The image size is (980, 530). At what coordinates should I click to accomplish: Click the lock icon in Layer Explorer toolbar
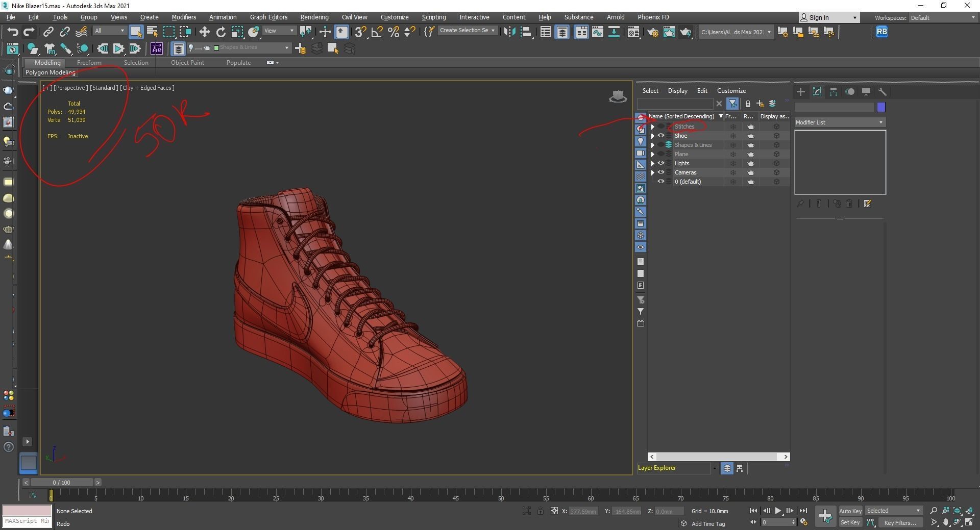(748, 104)
